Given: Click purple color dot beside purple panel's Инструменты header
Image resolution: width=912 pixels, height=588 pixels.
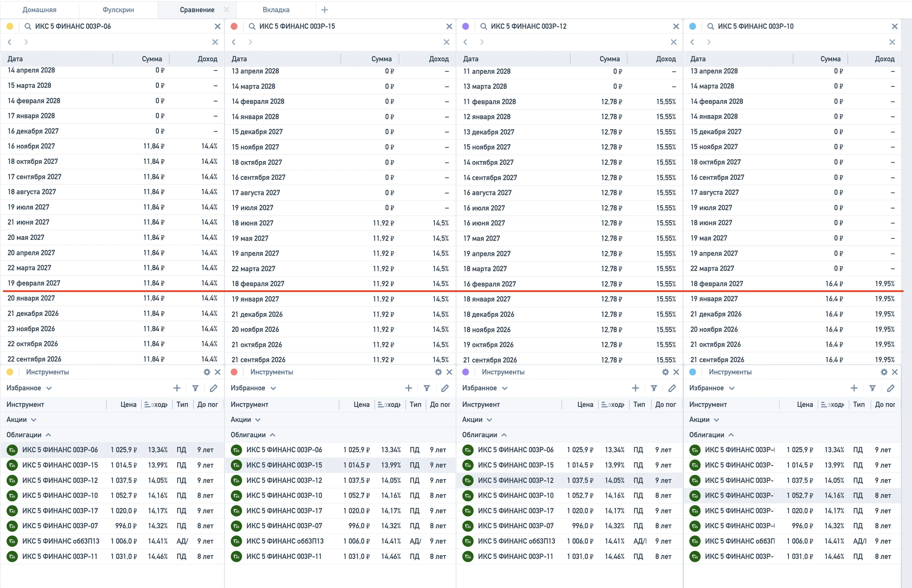Looking at the screenshot, I should [466, 372].
